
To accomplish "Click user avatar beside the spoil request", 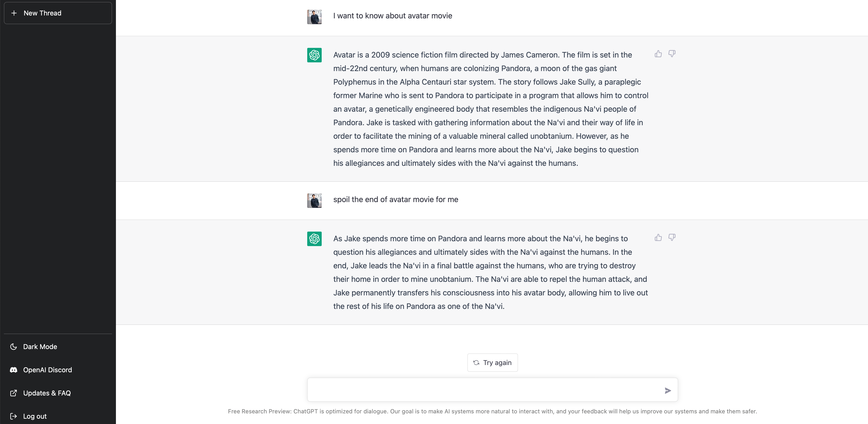I will click(x=314, y=200).
